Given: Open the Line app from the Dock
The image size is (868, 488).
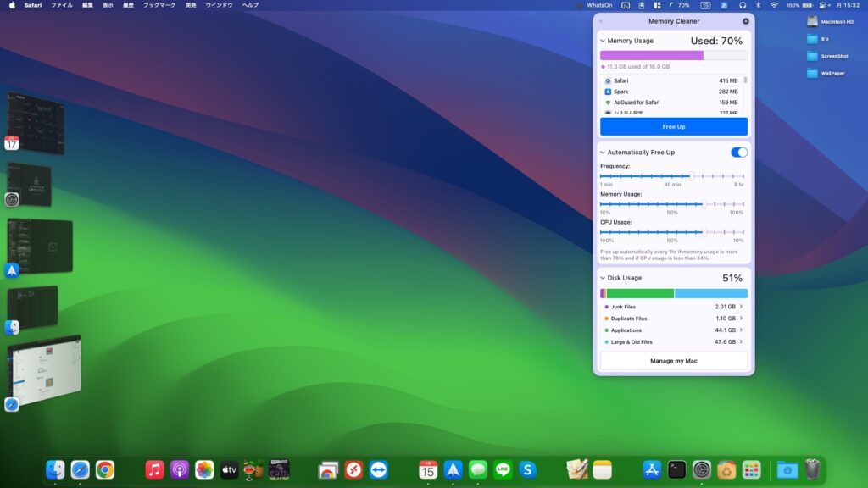Looking at the screenshot, I should (504, 469).
